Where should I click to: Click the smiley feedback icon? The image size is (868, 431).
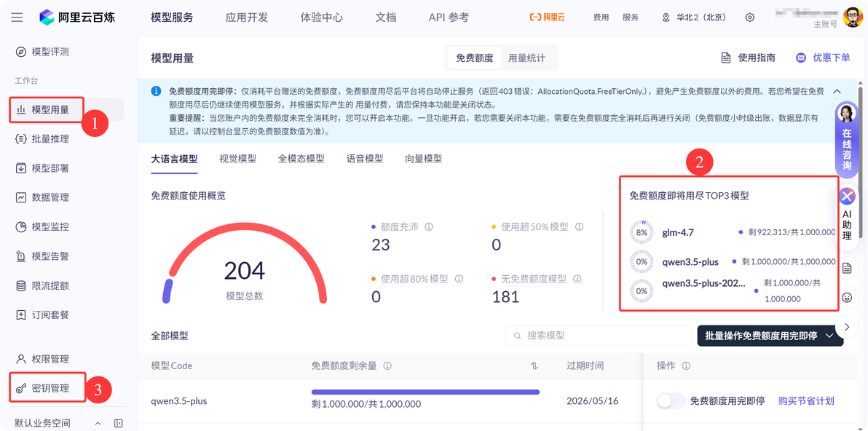(x=847, y=298)
